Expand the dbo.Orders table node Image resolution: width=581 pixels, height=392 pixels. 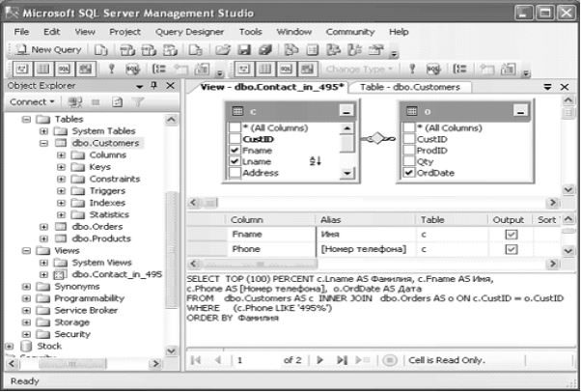(x=43, y=227)
